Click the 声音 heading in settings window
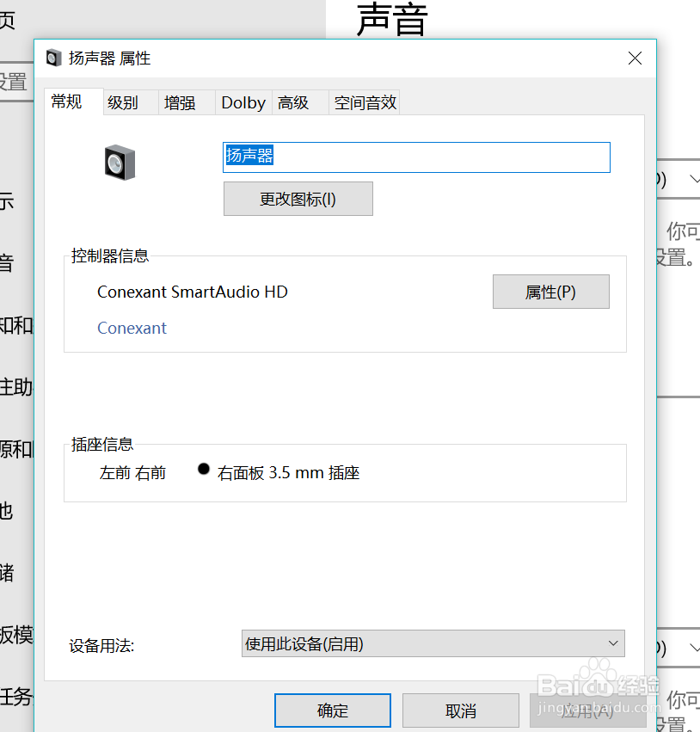The height and width of the screenshot is (732, 700). 392,20
